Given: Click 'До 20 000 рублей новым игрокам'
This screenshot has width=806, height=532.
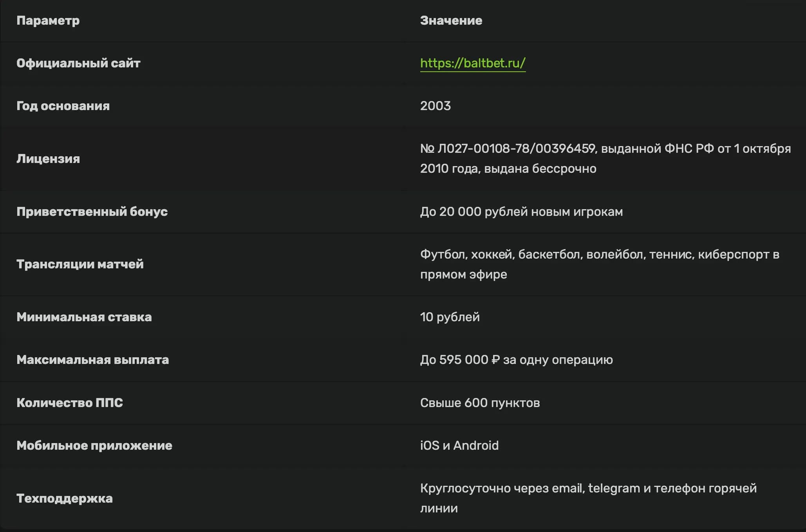Looking at the screenshot, I should (x=521, y=212).
